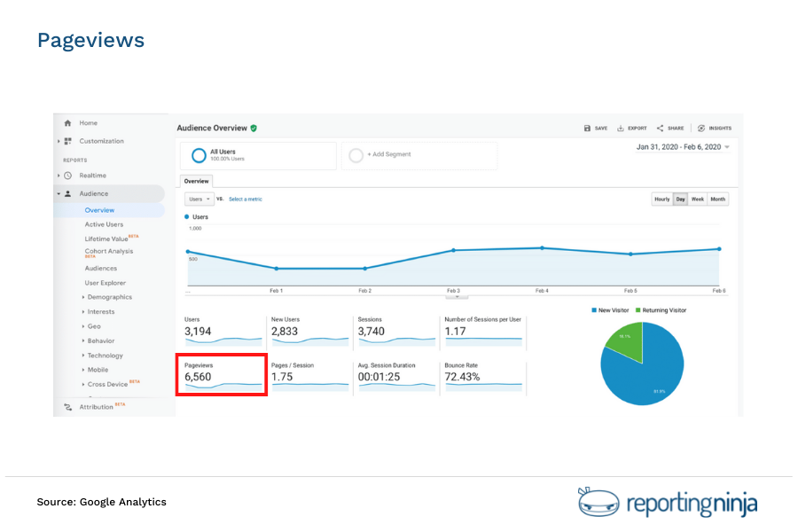Switch chart granularity to Week
Viewport: 798px width, 532px height.
click(x=699, y=199)
